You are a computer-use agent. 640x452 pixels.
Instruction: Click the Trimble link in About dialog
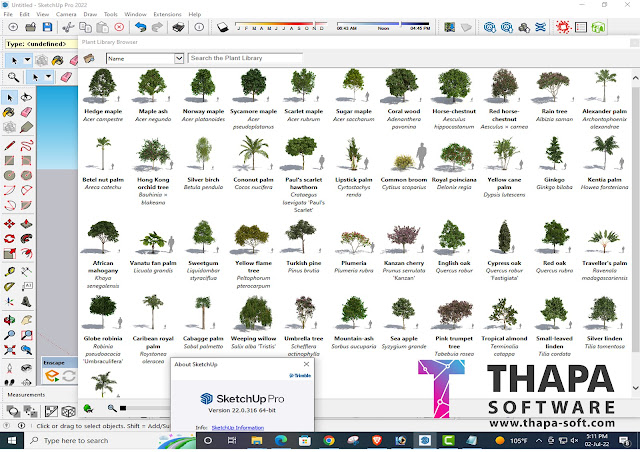click(300, 375)
